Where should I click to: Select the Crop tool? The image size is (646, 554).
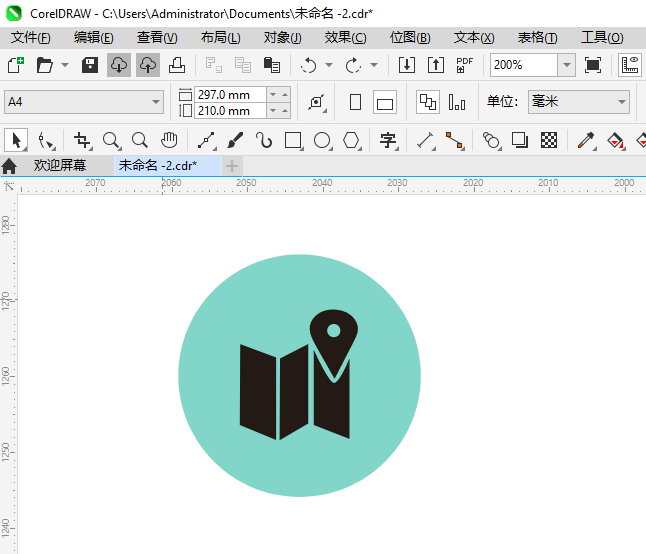point(82,140)
